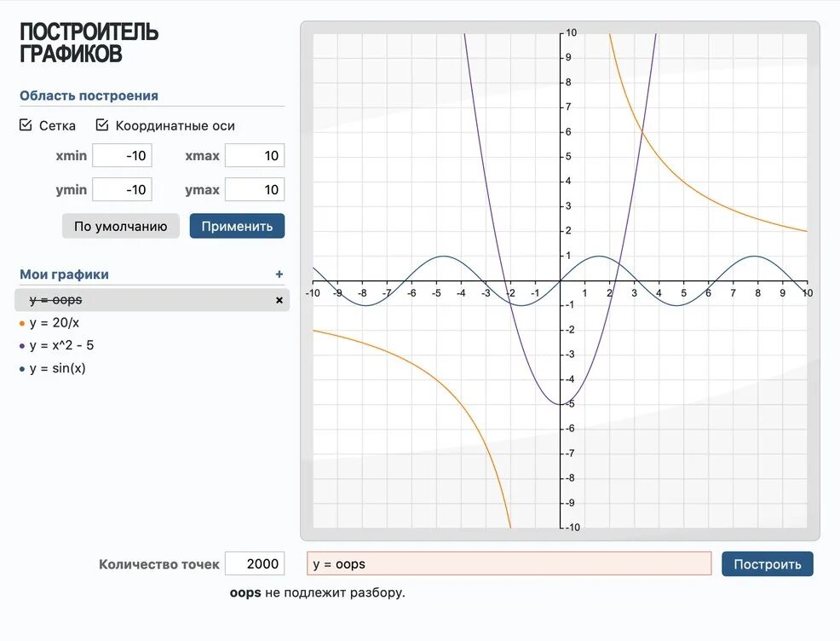Click the origin of the coordinate axes
This screenshot has height=641, width=840.
tap(560, 280)
